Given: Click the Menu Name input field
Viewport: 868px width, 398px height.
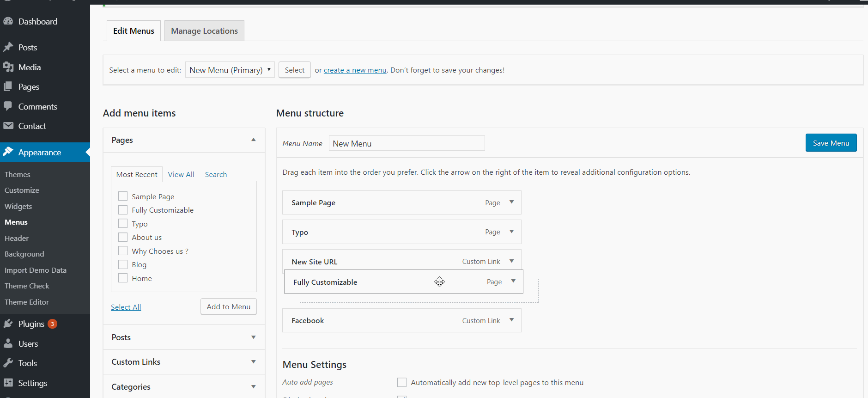Looking at the screenshot, I should click(x=407, y=143).
